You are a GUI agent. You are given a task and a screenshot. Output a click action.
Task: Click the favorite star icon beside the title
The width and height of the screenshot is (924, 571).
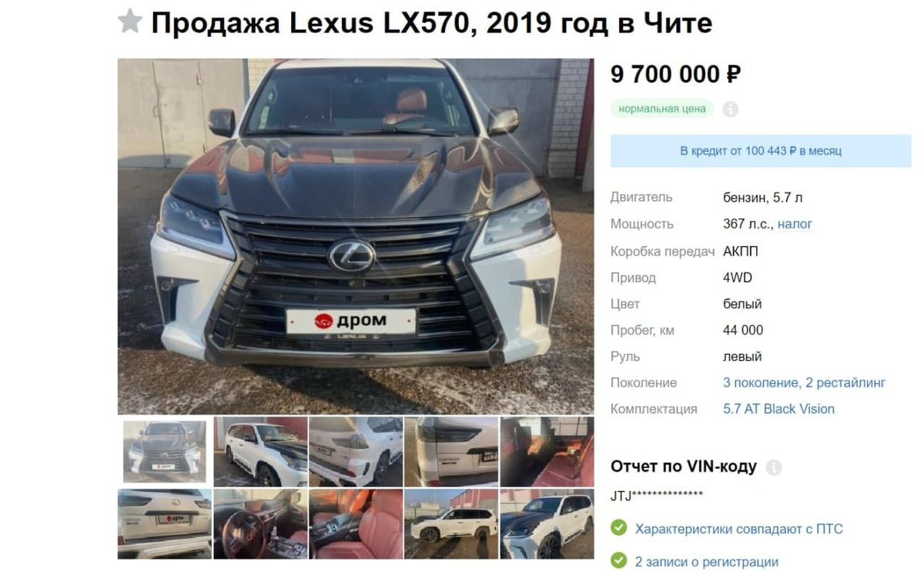[x=130, y=22]
